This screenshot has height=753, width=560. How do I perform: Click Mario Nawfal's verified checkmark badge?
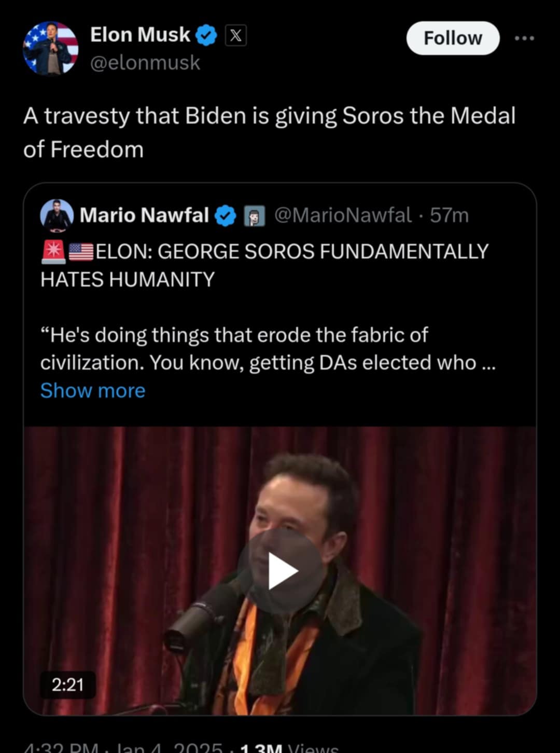[x=226, y=216]
